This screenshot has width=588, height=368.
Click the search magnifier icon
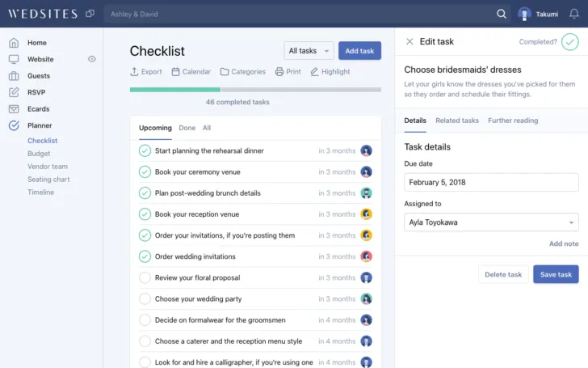[x=502, y=14]
